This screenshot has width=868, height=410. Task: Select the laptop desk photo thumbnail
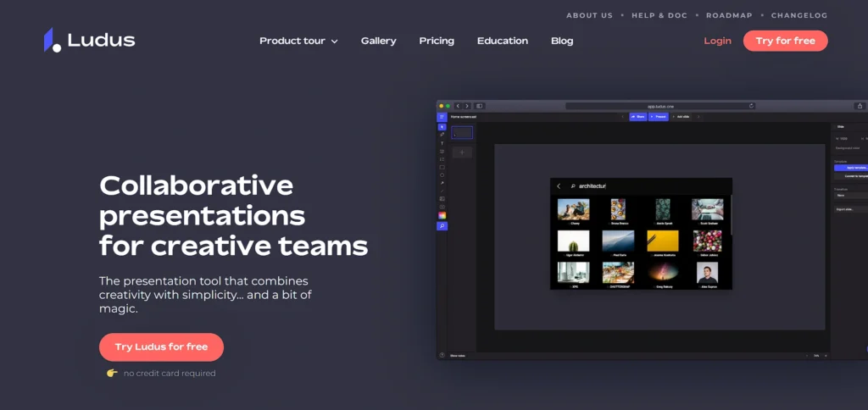708,210
